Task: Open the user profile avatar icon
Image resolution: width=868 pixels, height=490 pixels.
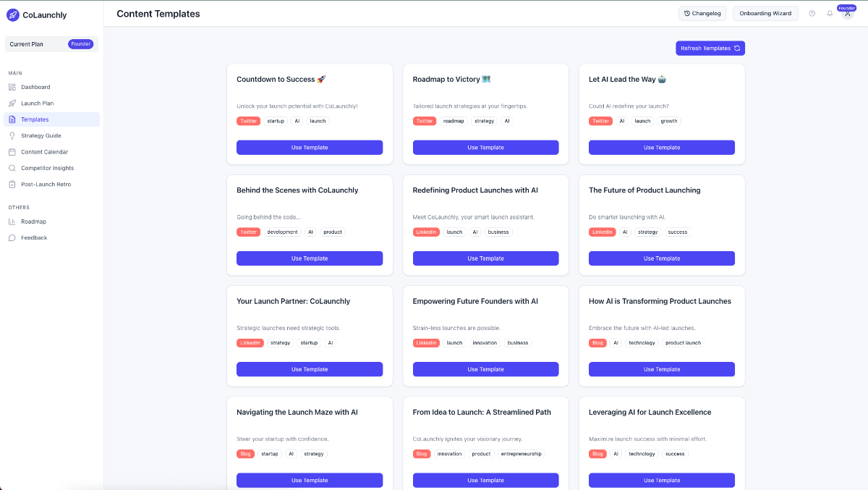Action: pyautogui.click(x=847, y=14)
